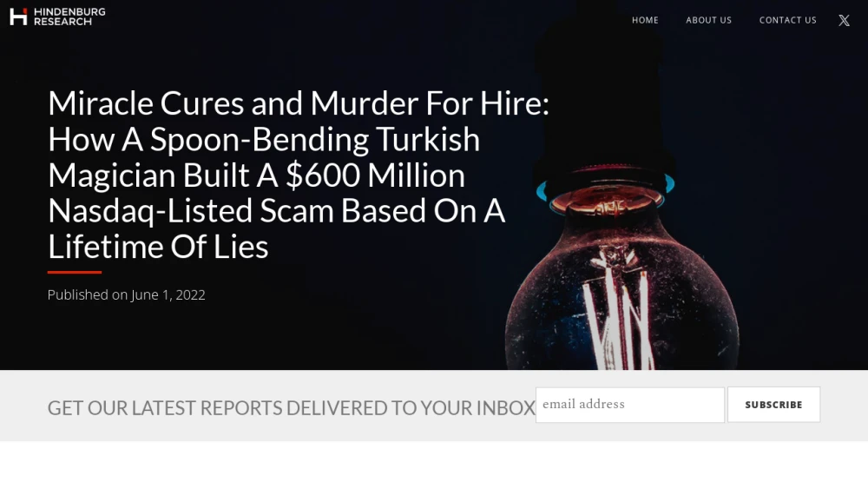Screen dimensions: 868x489
Task: Click the Published on June 1, 2022 date
Action: [126, 294]
